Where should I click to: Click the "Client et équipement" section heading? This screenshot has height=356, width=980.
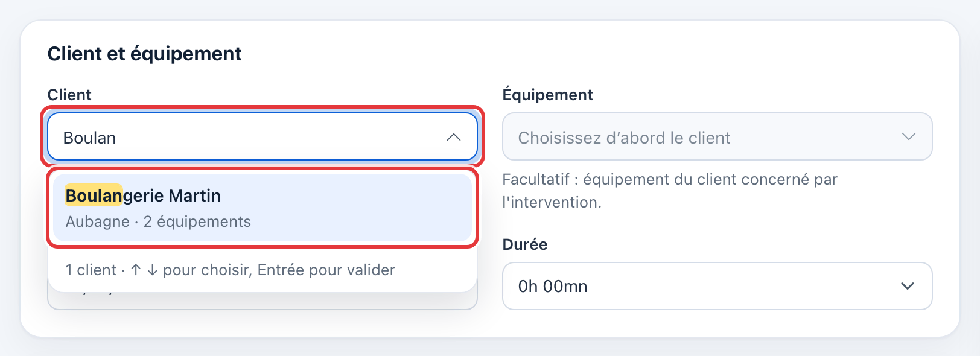[x=145, y=54]
